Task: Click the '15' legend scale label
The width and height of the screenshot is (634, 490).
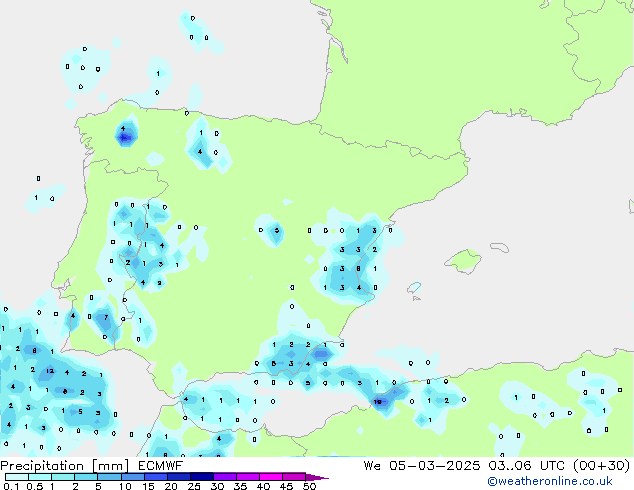Action: pos(148,486)
